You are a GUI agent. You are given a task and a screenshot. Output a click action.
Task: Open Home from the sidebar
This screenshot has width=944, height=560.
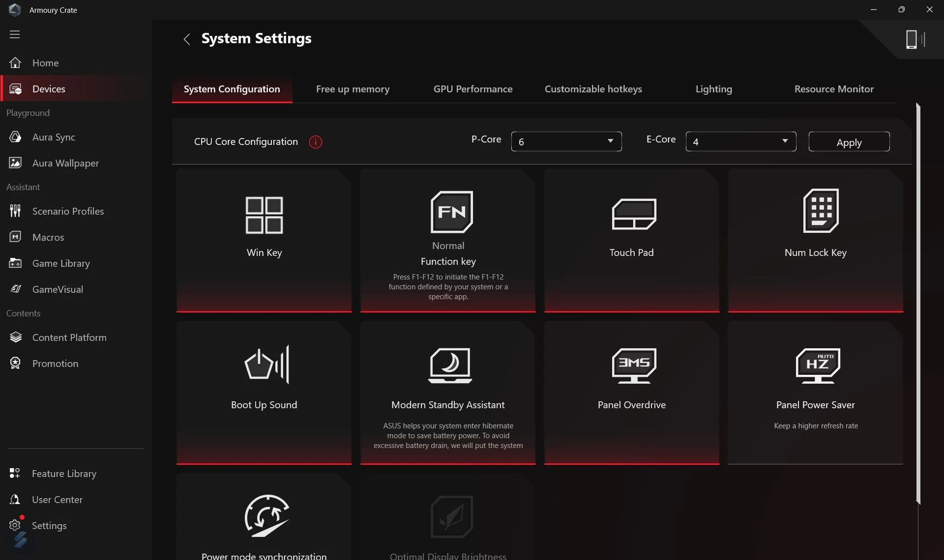[46, 63]
